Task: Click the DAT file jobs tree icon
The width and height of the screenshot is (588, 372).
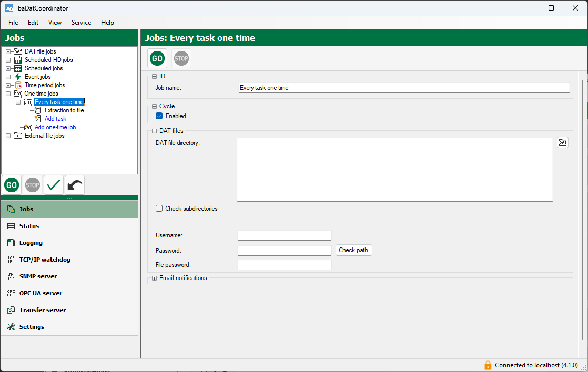Action: point(18,51)
